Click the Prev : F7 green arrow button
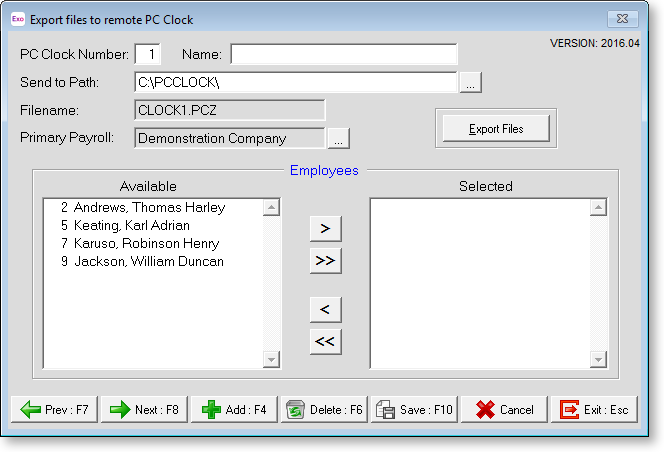The width and height of the screenshot is (664, 452). pyautogui.click(x=54, y=410)
